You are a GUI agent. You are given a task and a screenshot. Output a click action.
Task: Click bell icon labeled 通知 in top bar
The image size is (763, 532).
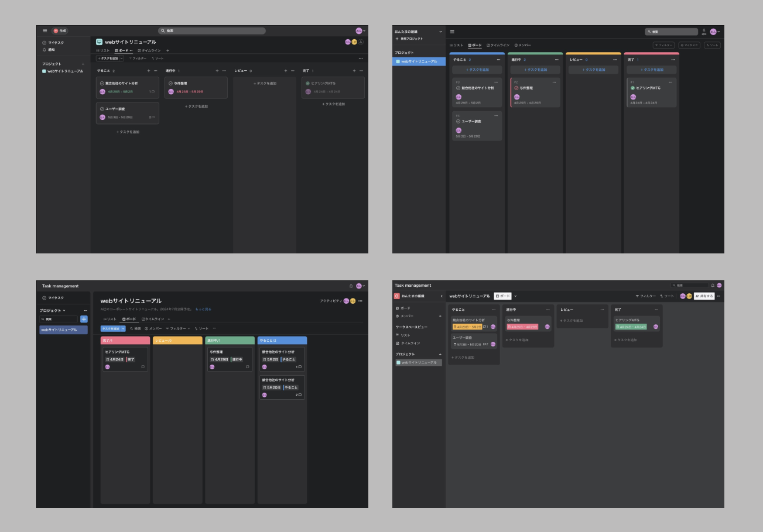[x=704, y=30]
